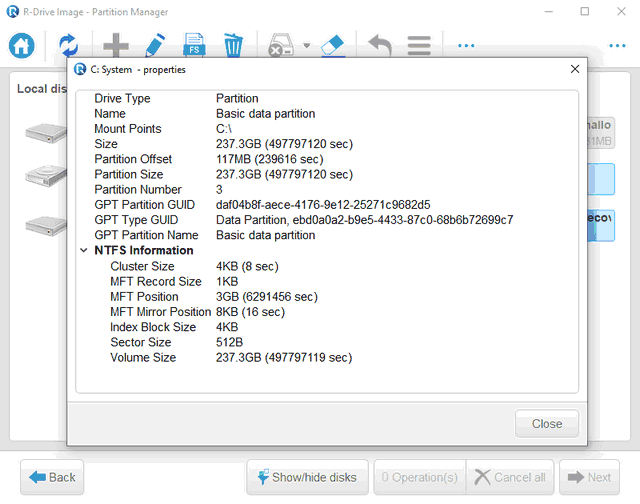The width and height of the screenshot is (640, 504).
Task: Click the GPT Type GUID value
Action: click(364, 220)
